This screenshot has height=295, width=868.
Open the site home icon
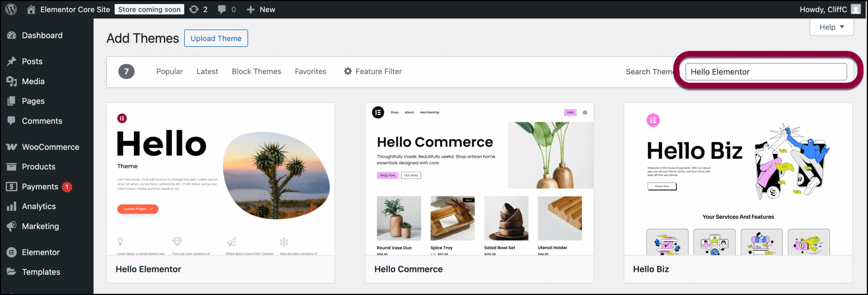click(31, 10)
